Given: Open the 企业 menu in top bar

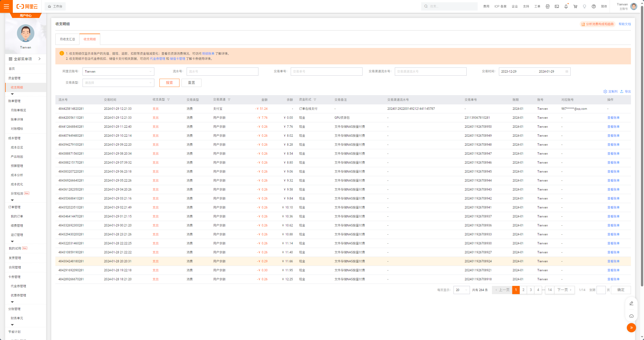Looking at the screenshot, I should click(x=515, y=6).
